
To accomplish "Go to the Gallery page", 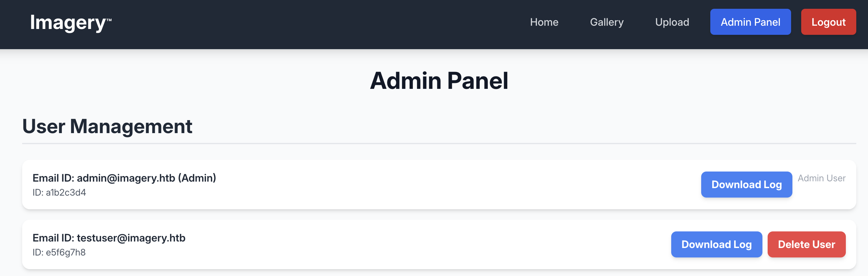I will coord(606,22).
